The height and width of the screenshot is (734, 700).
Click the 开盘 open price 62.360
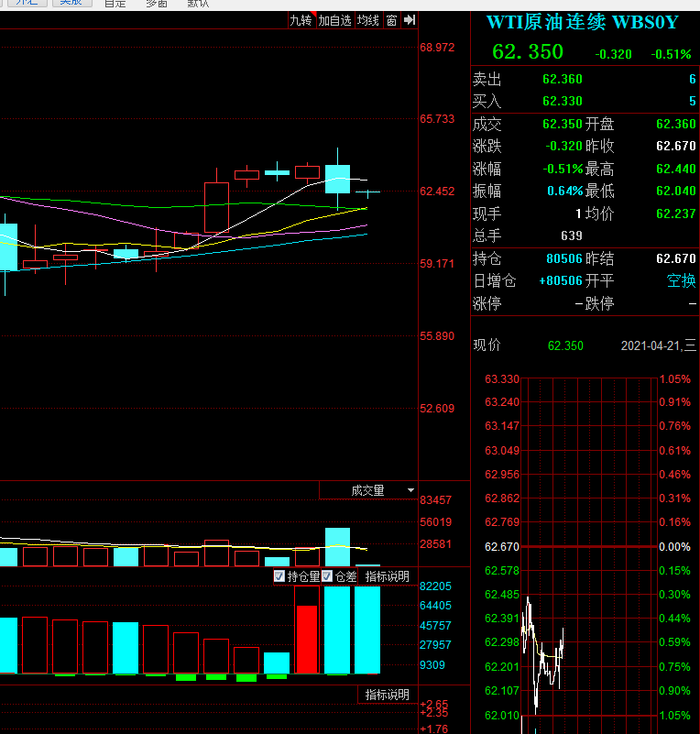(676, 124)
